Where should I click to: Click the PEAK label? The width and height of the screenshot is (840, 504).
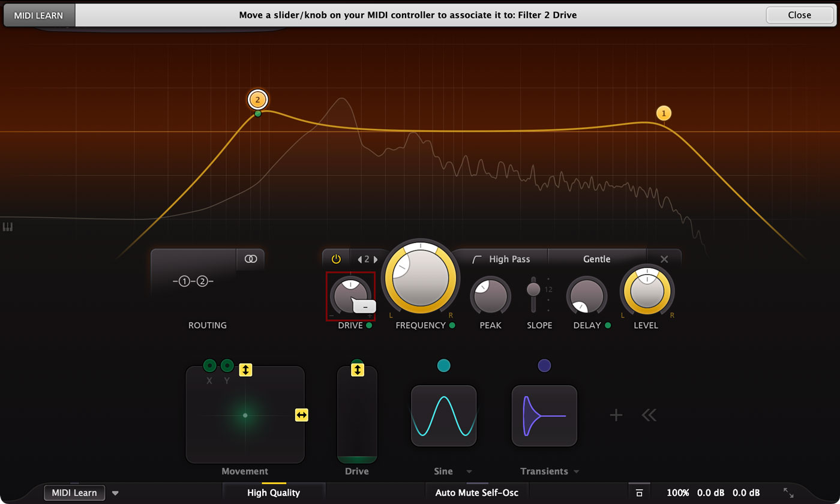coord(490,325)
